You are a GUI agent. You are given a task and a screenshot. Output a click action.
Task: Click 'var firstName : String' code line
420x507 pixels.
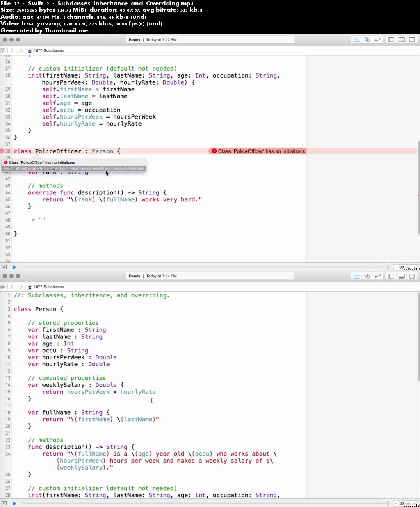tap(67, 330)
